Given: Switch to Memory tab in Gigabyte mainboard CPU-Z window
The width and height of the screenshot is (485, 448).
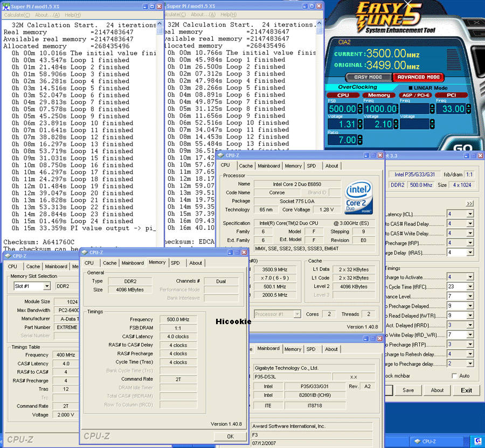Looking at the screenshot, I should click(x=293, y=349).
